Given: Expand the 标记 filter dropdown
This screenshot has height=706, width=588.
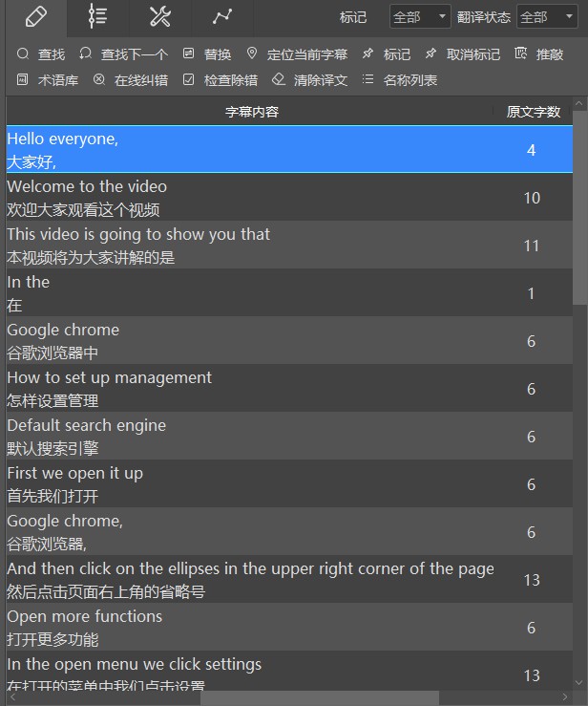Looking at the screenshot, I should click(420, 17).
